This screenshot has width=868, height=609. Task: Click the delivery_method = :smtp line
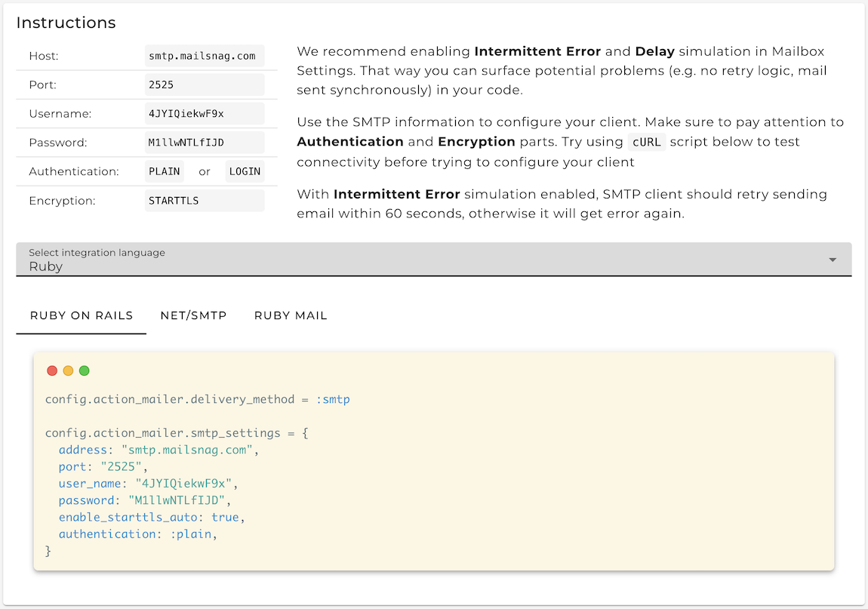pos(198,399)
